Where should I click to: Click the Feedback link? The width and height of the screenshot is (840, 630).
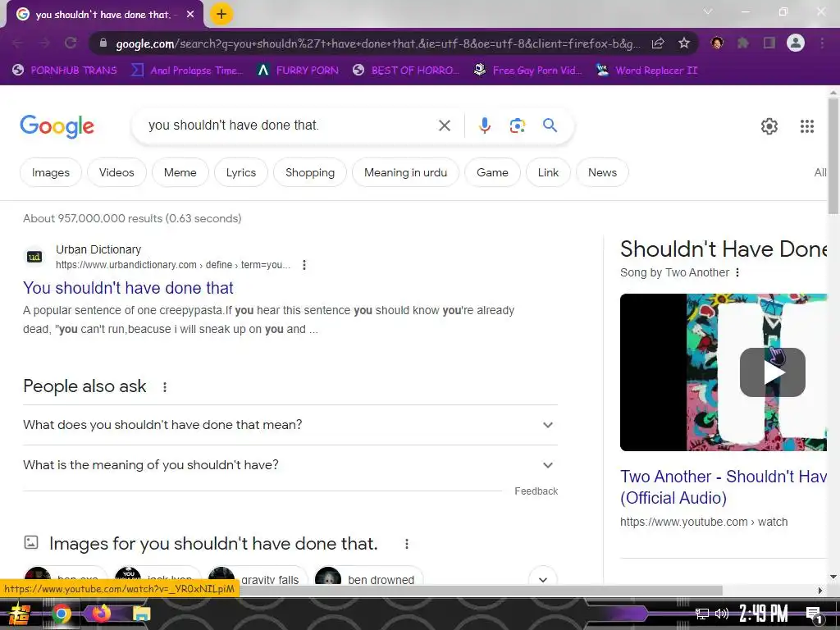[x=536, y=491]
